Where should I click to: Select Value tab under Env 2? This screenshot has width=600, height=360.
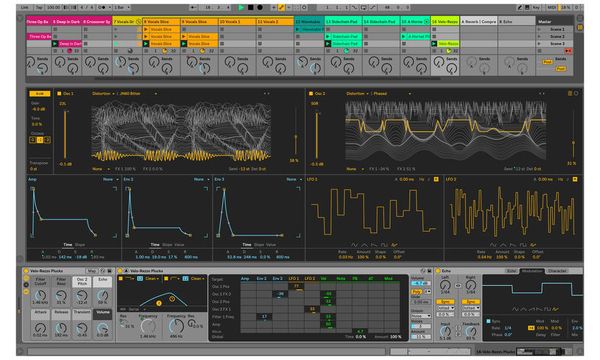point(179,244)
